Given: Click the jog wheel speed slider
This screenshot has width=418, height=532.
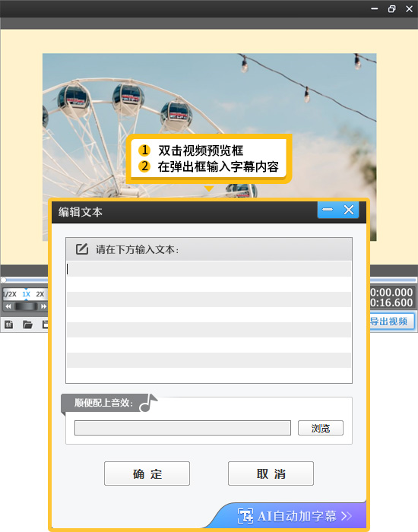Looking at the screenshot, I should click(x=26, y=306).
